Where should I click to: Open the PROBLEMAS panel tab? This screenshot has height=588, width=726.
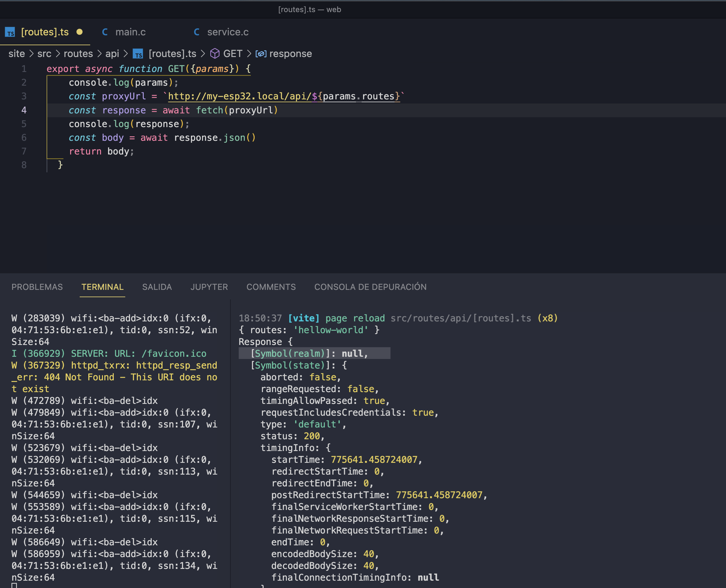pos(37,287)
